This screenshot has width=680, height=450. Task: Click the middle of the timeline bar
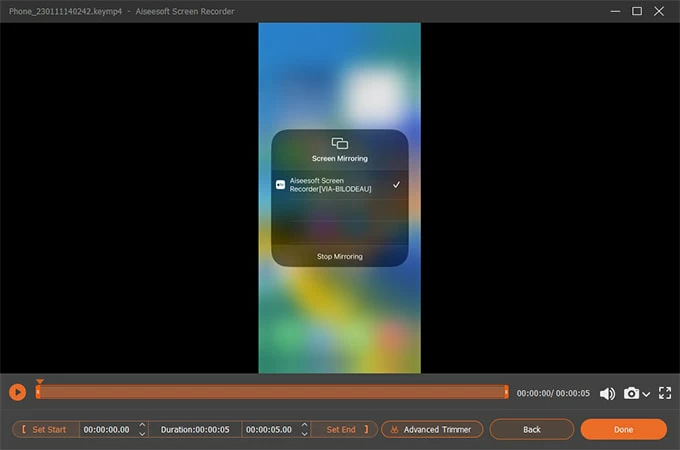point(272,393)
